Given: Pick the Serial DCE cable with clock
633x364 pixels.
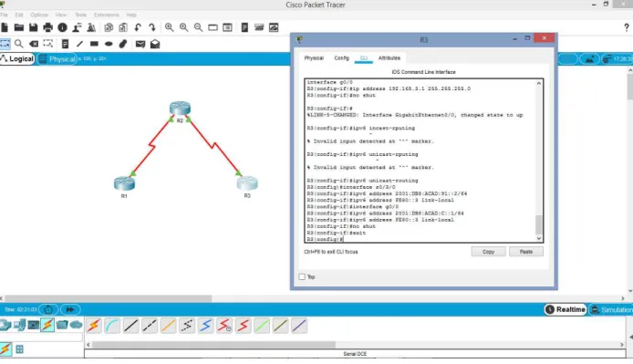Looking at the screenshot, I should (224, 325).
